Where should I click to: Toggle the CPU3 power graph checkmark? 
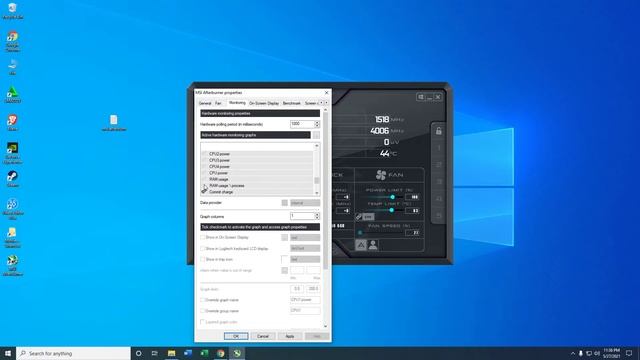pos(204,160)
